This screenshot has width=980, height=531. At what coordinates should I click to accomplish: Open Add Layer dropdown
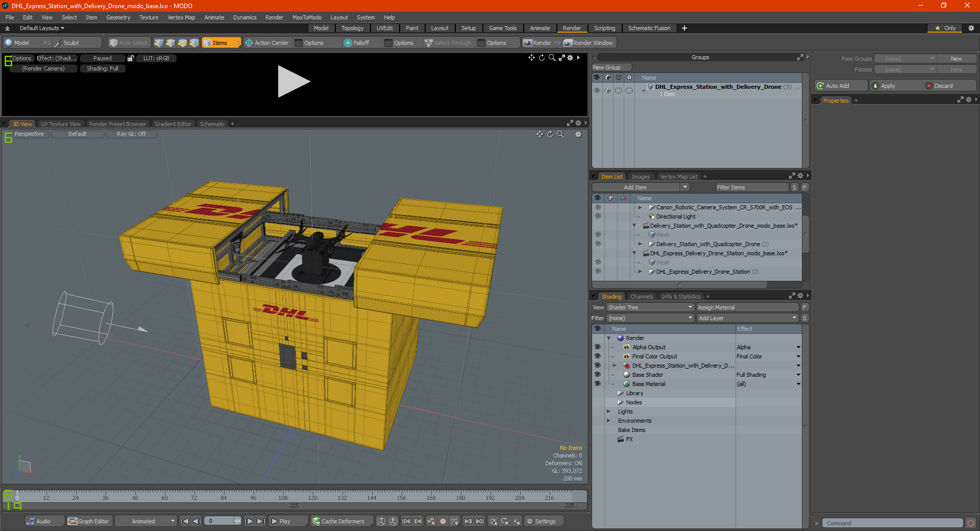point(747,318)
